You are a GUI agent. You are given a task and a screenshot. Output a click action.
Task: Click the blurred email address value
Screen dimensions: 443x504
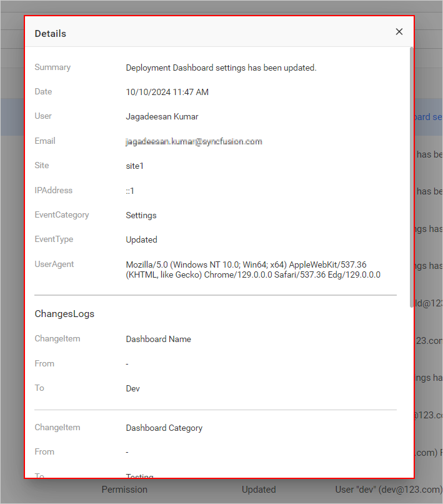tap(194, 141)
